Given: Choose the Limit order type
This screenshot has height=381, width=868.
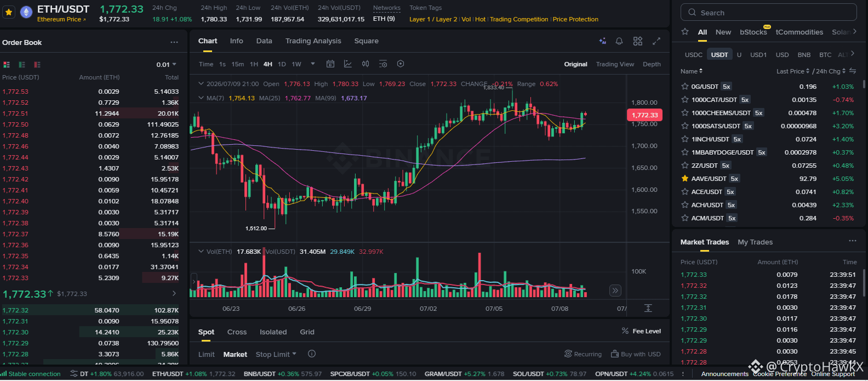Looking at the screenshot, I should [207, 355].
